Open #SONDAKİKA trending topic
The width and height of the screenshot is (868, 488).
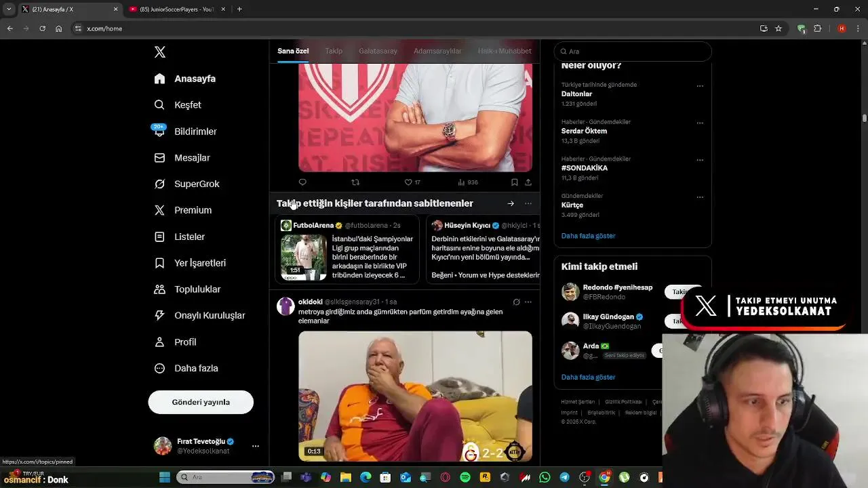click(585, 168)
